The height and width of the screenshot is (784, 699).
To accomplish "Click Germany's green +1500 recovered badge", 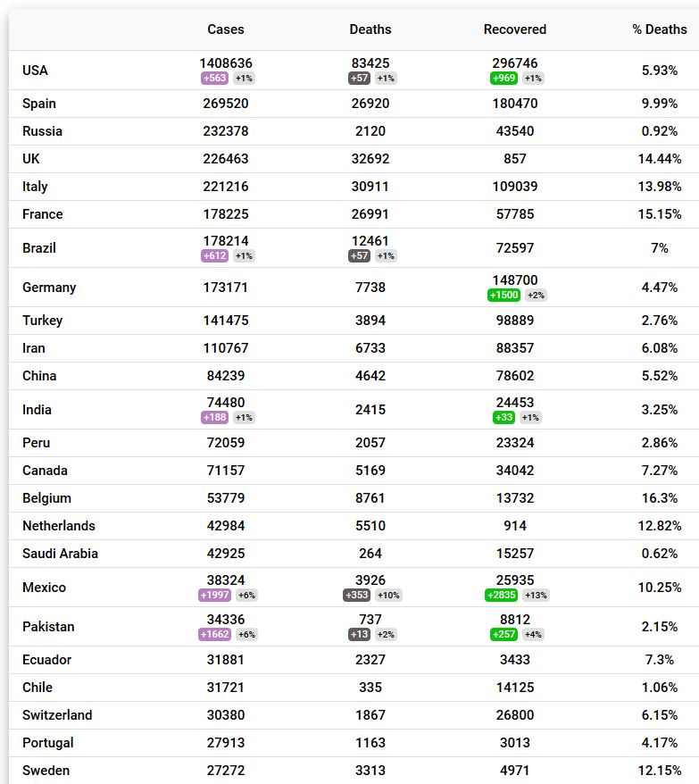I will (x=503, y=295).
